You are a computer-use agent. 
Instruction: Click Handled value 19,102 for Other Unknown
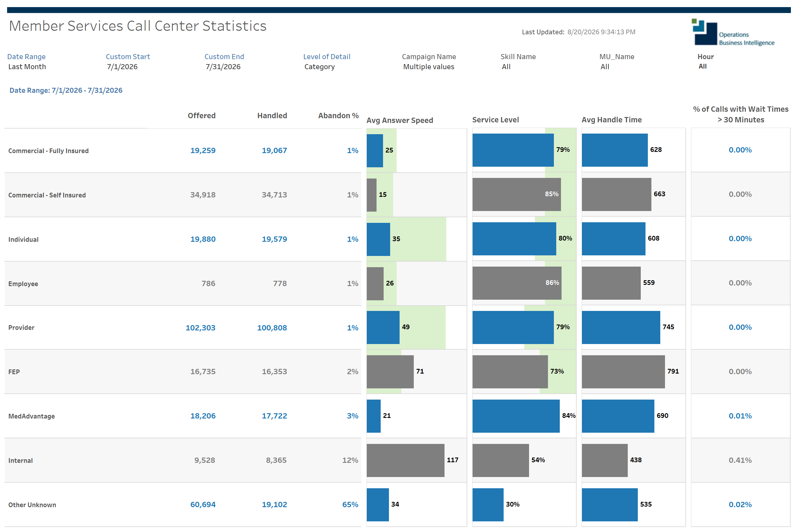[x=274, y=505]
